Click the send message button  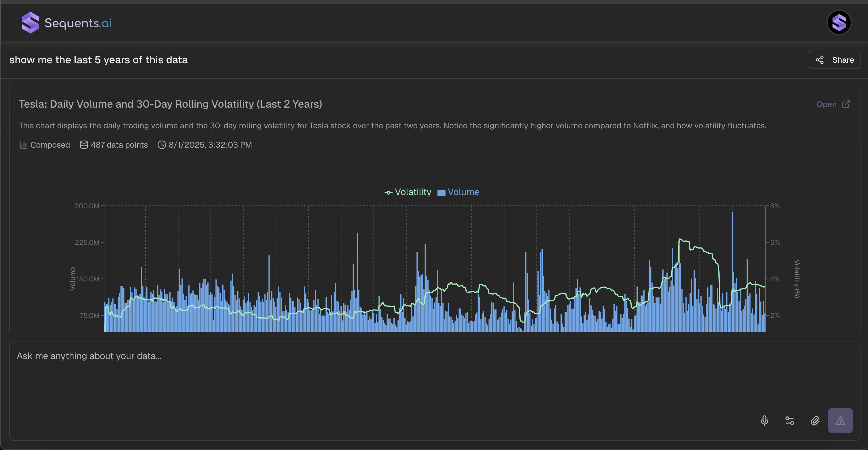click(x=840, y=420)
